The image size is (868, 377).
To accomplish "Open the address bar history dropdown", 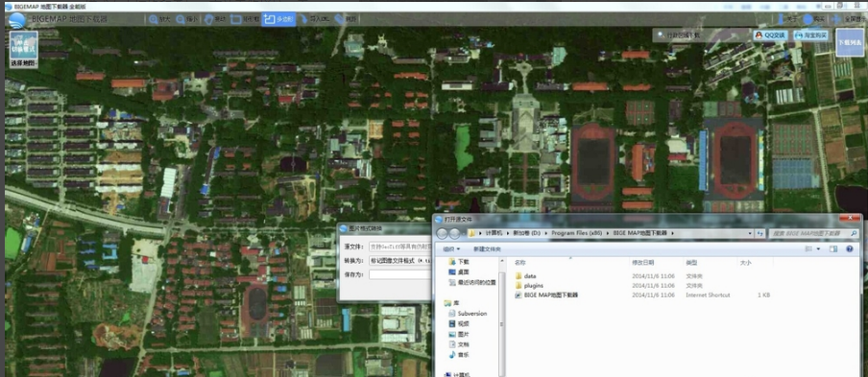I will tap(750, 233).
